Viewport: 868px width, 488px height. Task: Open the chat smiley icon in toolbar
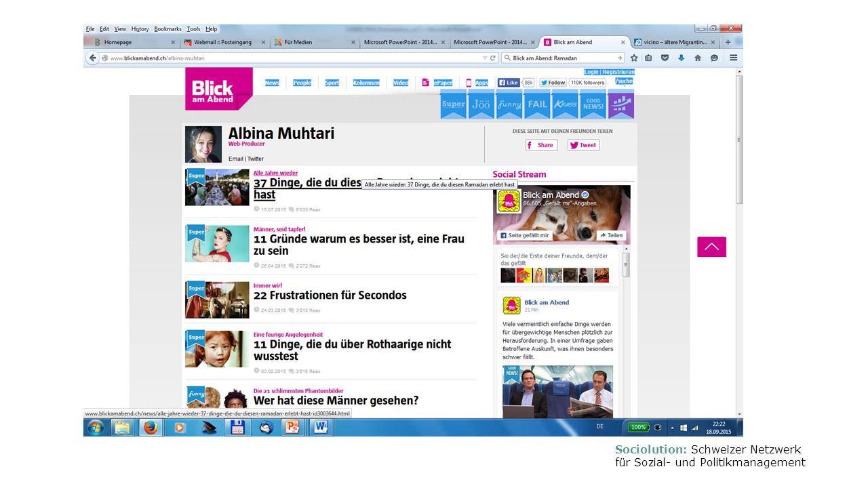714,58
